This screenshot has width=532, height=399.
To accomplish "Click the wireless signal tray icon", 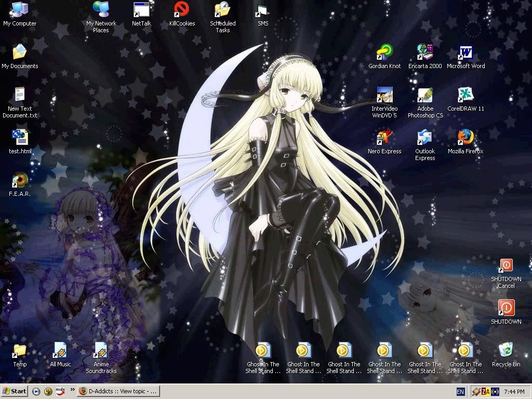I will click(495, 392).
